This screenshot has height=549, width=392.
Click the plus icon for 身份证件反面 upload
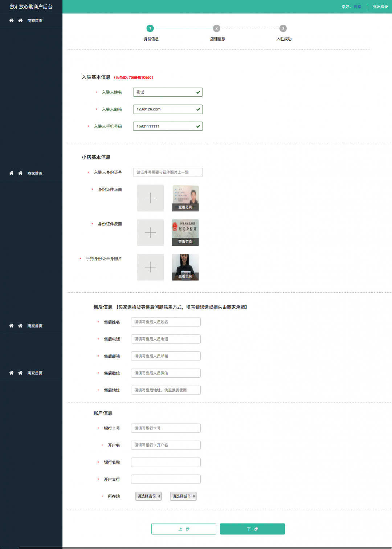pos(150,232)
